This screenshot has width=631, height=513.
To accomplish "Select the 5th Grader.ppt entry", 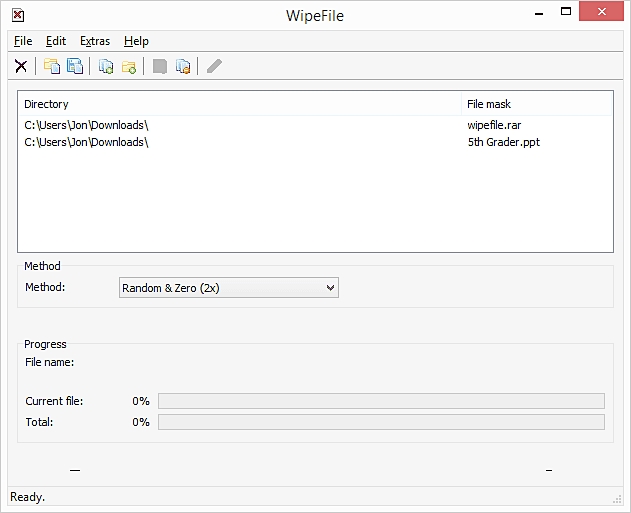I will tap(503, 142).
